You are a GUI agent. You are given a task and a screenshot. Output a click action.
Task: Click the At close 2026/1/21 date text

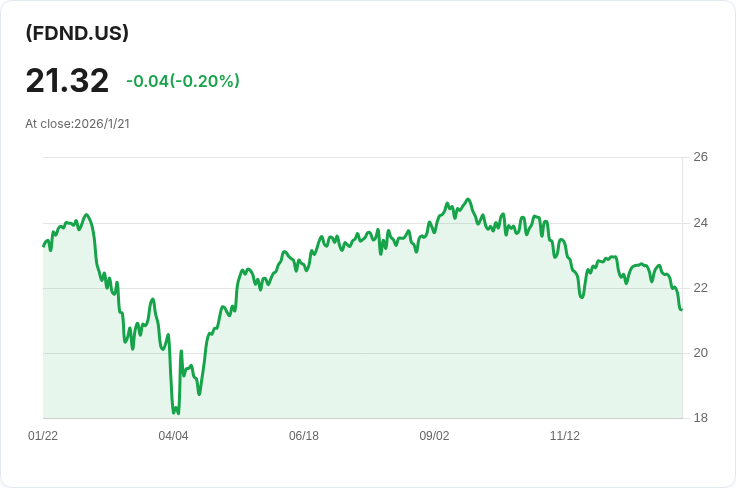[x=78, y=124]
